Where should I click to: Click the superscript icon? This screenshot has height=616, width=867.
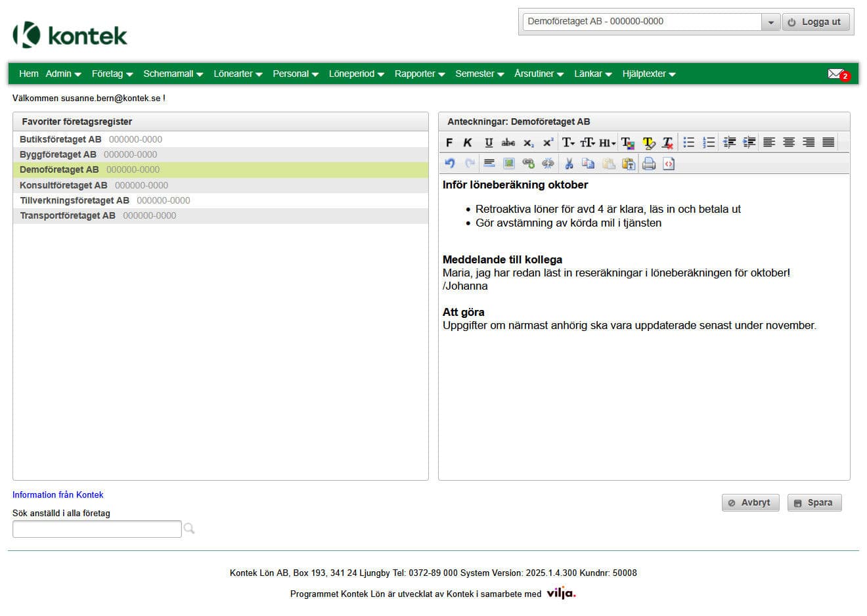(548, 143)
